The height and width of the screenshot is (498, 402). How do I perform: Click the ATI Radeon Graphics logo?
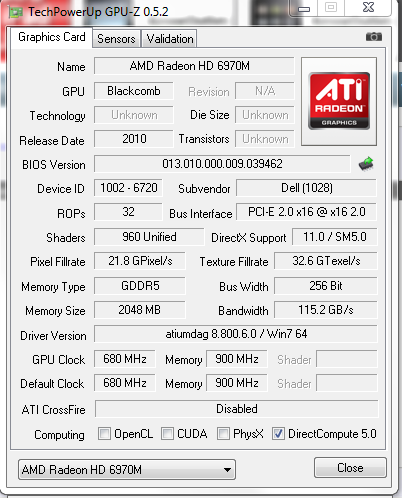(339, 101)
